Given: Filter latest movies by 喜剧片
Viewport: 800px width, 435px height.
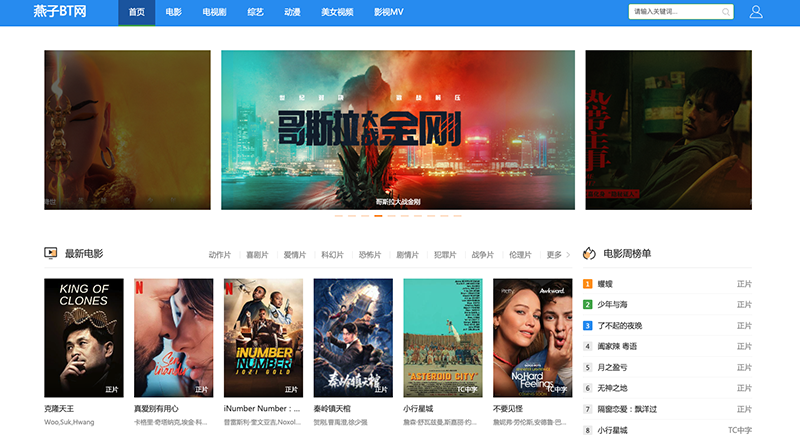Looking at the screenshot, I should pos(257,255).
